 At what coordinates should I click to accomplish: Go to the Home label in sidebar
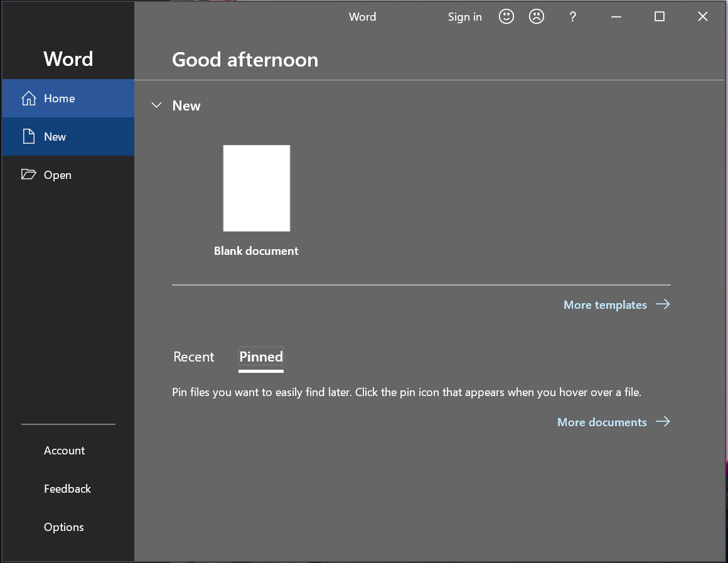[x=60, y=99]
